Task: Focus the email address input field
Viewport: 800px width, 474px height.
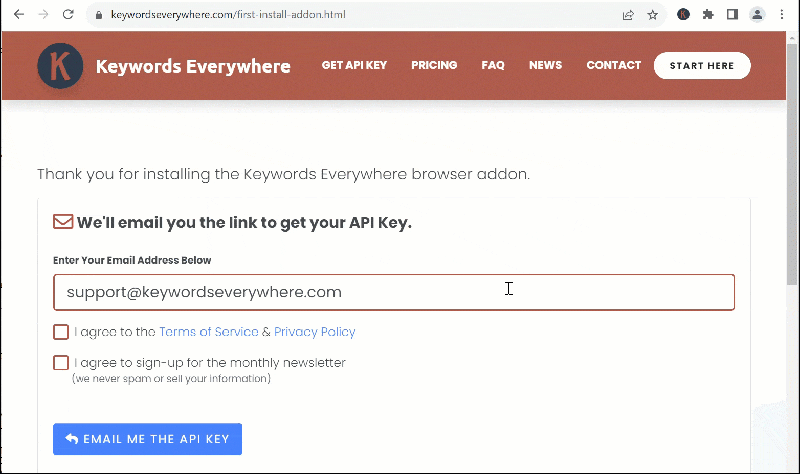Action: coord(394,292)
